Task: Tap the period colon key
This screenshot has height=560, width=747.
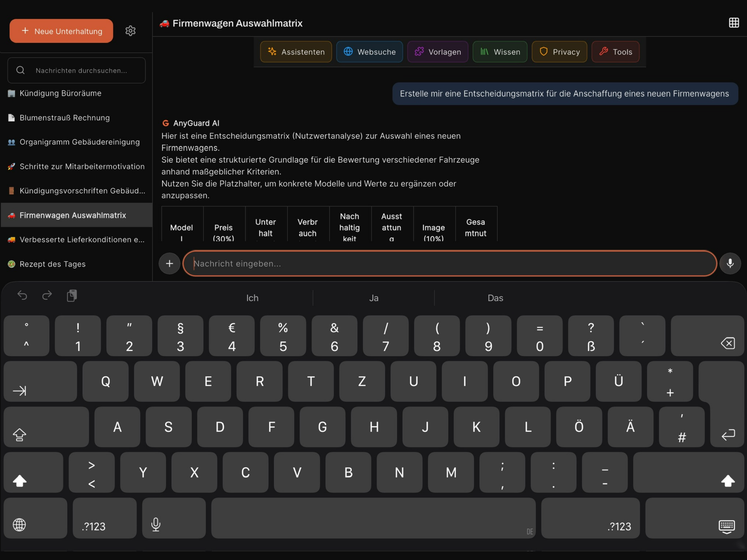Action: 553,473
